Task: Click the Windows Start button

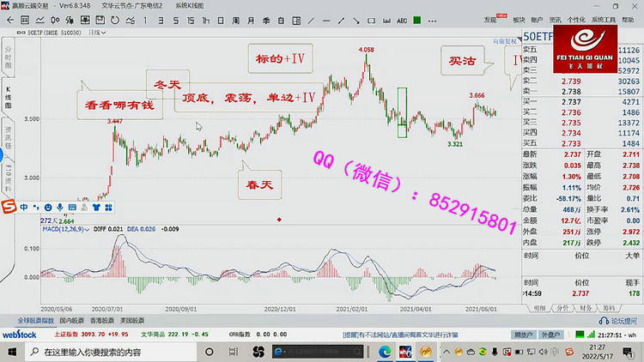Action: [10, 352]
